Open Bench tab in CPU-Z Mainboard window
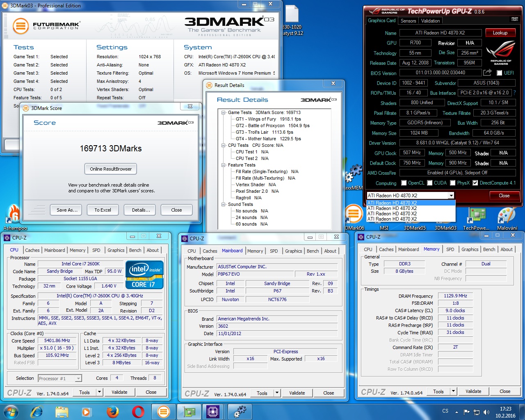The image size is (525, 420). coord(313,251)
